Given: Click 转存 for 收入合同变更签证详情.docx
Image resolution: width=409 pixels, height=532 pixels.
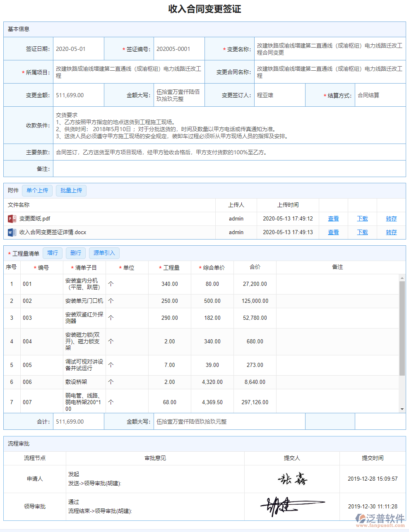Looking at the screenshot, I should click(391, 232).
